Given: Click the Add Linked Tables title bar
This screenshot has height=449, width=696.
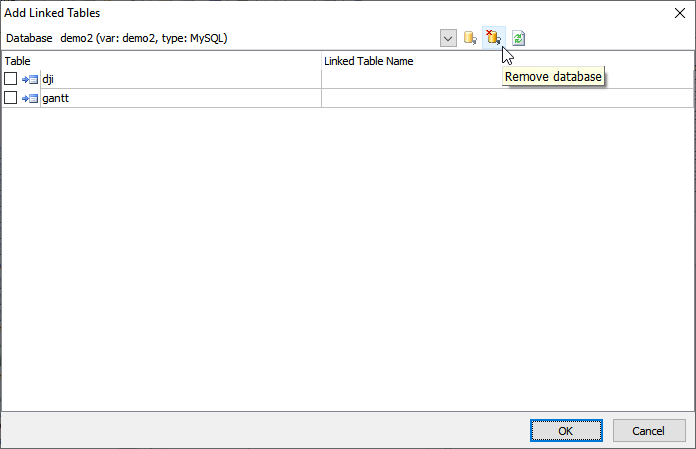Looking at the screenshot, I should 300,13.
